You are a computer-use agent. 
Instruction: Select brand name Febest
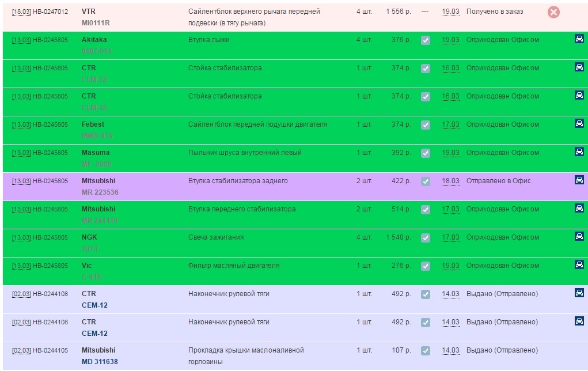tap(93, 124)
